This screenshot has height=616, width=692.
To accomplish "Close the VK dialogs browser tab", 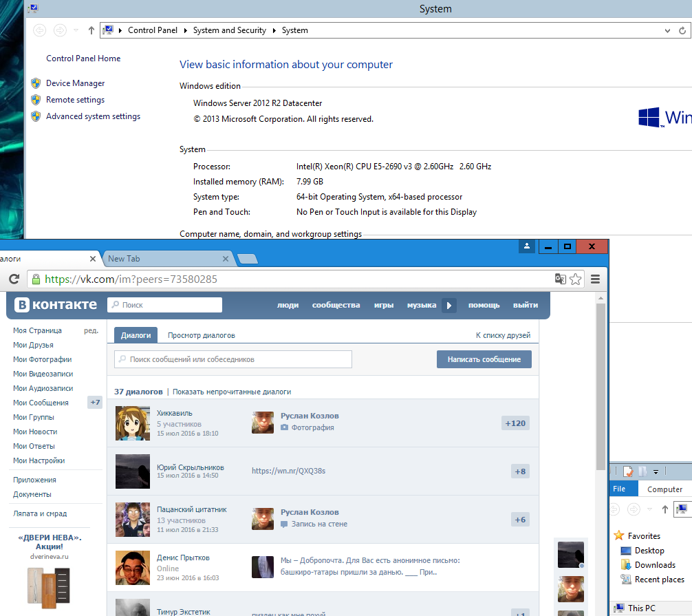I will pos(93,259).
